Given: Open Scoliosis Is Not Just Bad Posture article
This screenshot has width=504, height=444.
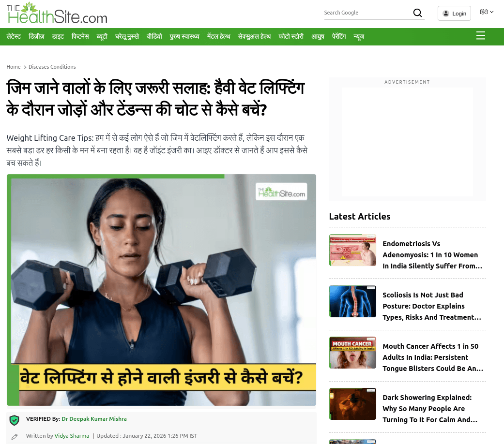Looking at the screenshot, I should (432, 306).
